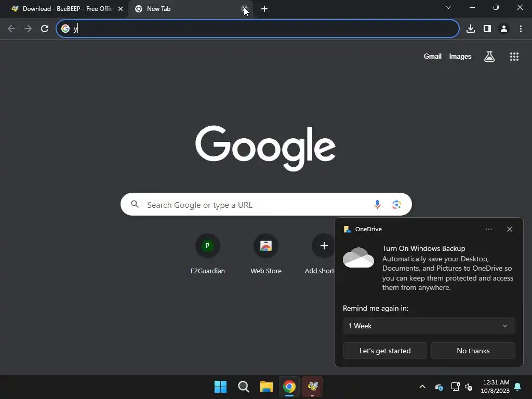This screenshot has height=399, width=532.
Task: Show hidden system tray icons
Action: pyautogui.click(x=422, y=387)
